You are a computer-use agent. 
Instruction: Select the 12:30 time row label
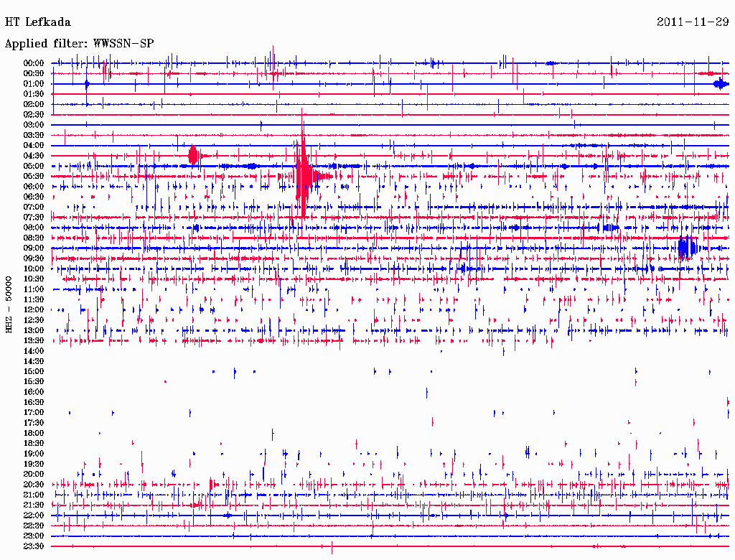(x=34, y=320)
